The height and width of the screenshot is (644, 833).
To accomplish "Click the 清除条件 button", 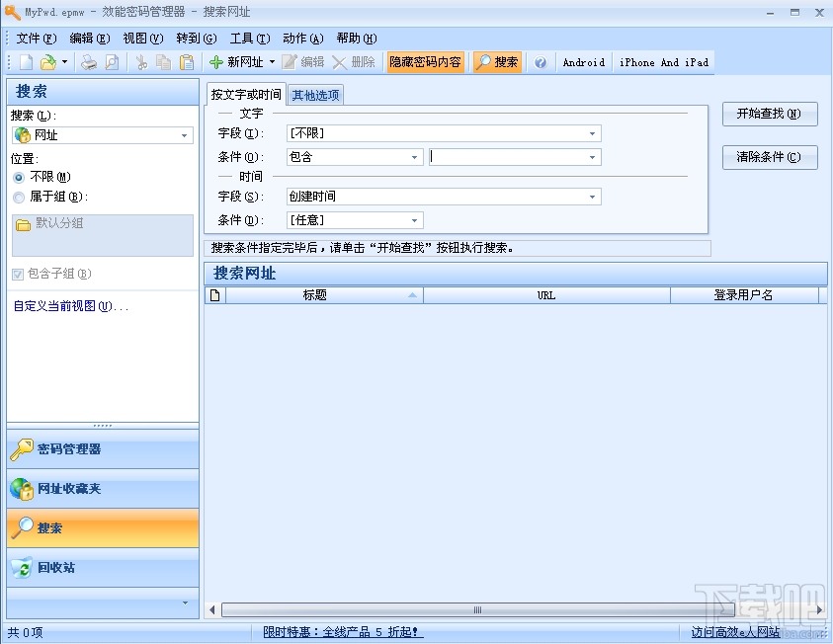I will tap(769, 157).
